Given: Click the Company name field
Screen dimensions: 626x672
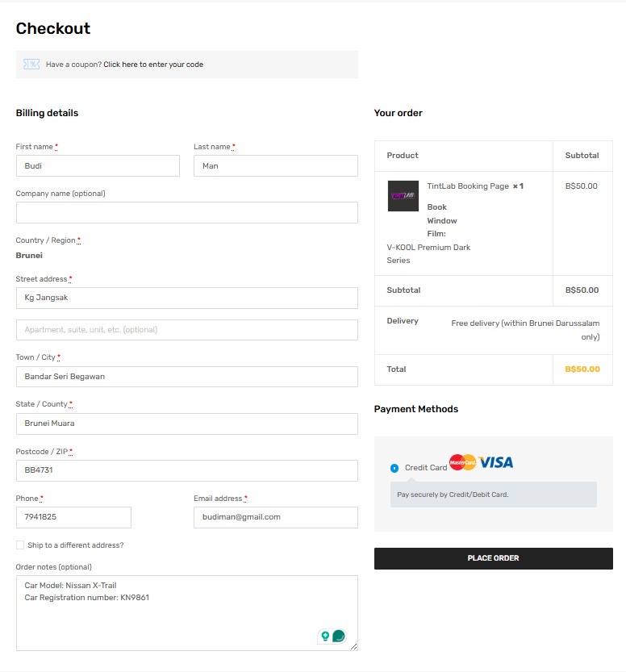Looking at the screenshot, I should pyautogui.click(x=186, y=213).
